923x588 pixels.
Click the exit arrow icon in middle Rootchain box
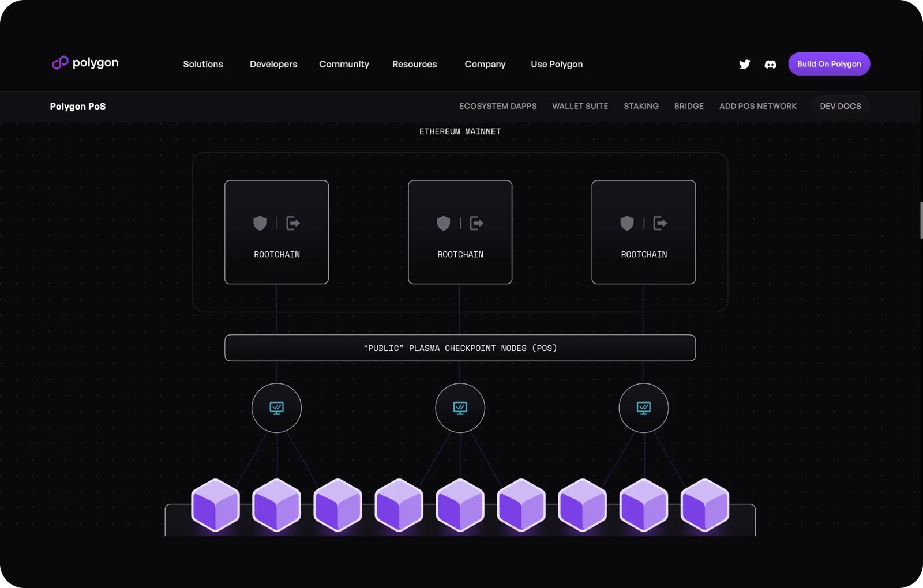click(x=476, y=223)
